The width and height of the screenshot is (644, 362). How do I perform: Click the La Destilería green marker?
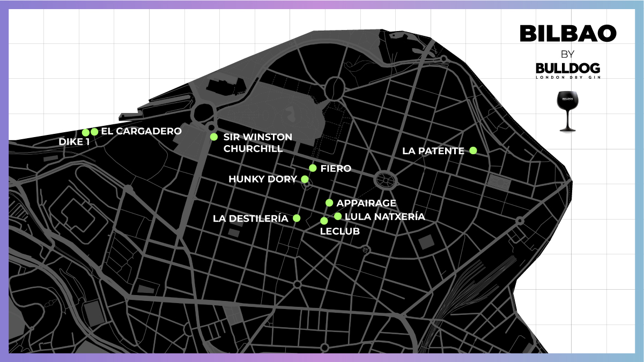(296, 218)
